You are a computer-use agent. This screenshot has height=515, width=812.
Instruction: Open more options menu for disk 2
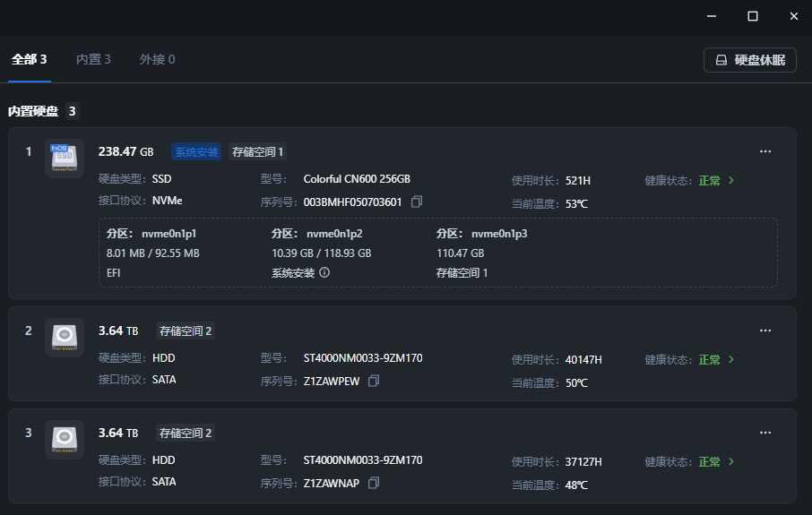click(765, 330)
